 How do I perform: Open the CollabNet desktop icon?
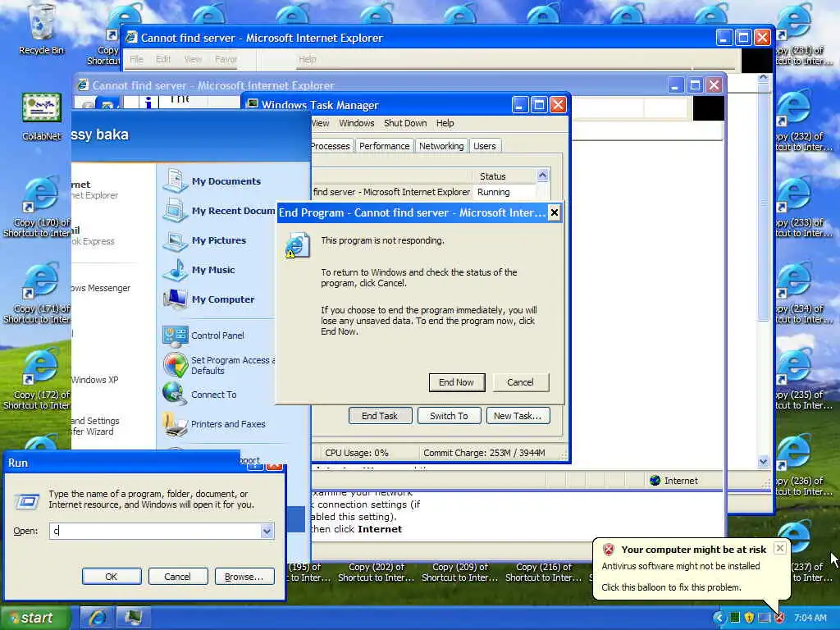[x=41, y=116]
